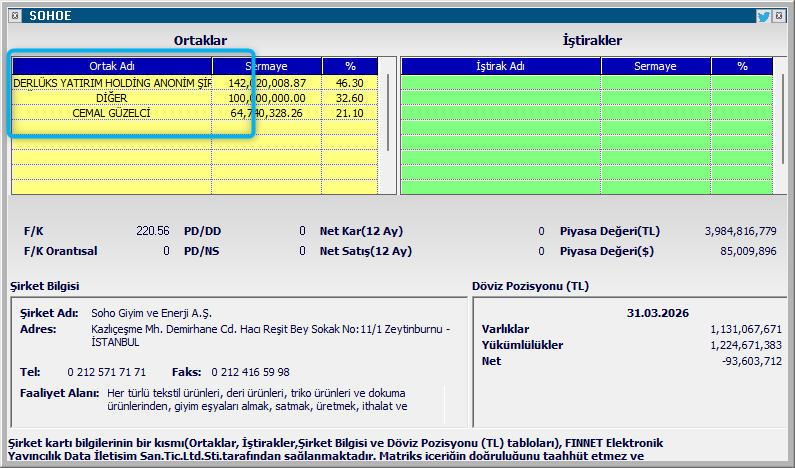Click the 64,740,328.26 capital cell
The image size is (795, 468).
pyautogui.click(x=267, y=113)
